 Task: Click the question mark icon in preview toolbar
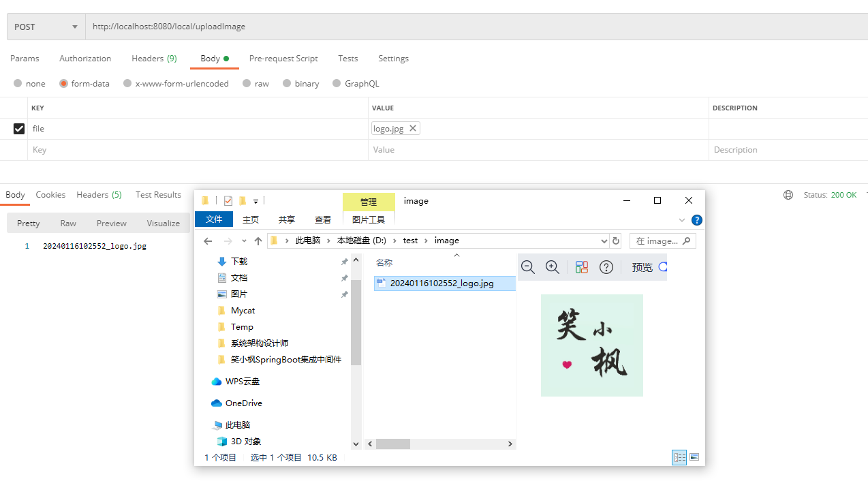606,268
